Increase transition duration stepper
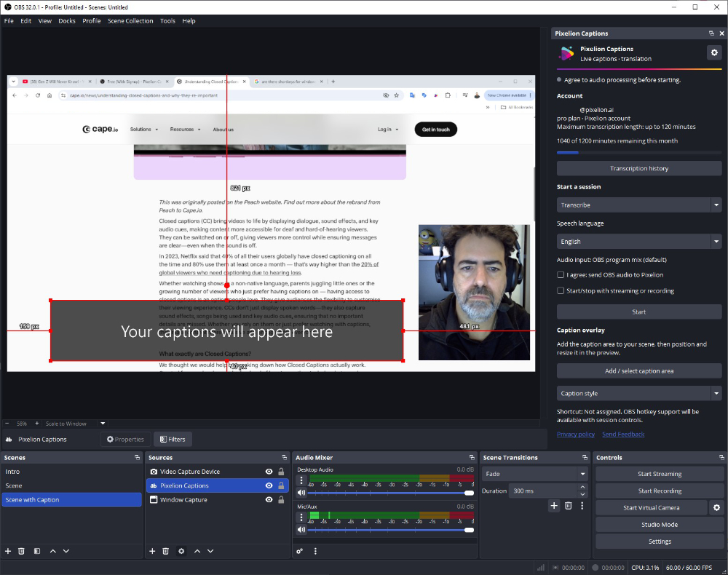Screen dimensions: 728x575 point(582,487)
